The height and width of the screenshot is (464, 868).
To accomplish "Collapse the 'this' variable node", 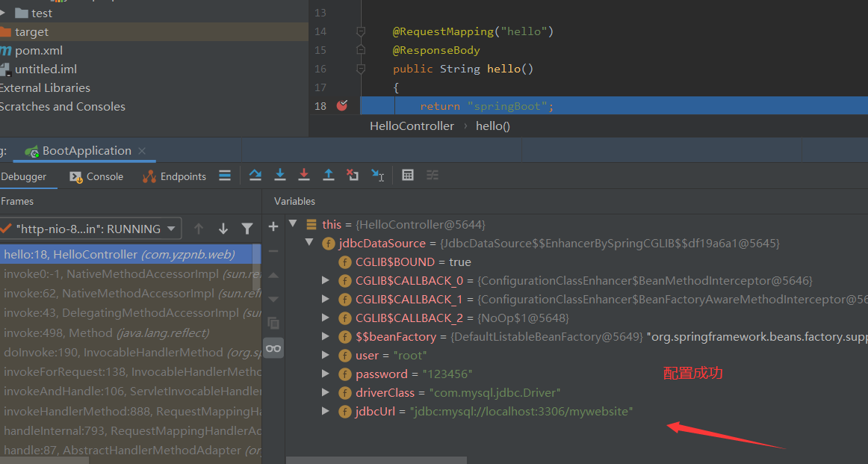I will pos(294,223).
